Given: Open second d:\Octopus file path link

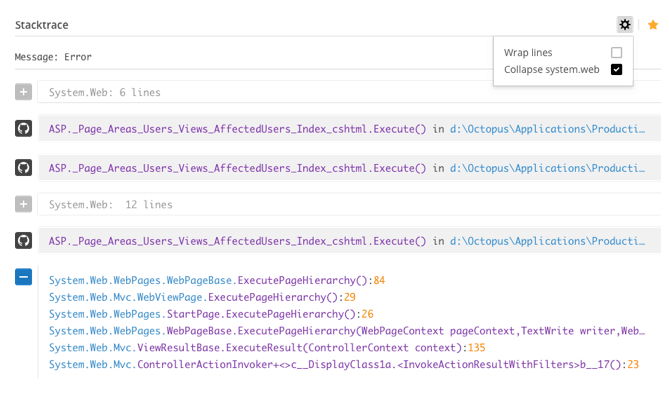Looking at the screenshot, I should [x=547, y=168].
